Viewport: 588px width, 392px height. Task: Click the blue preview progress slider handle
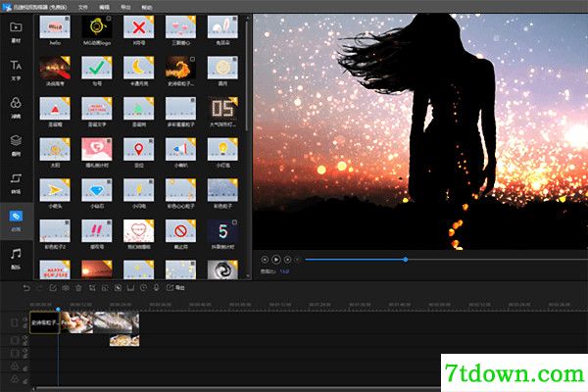point(406,259)
